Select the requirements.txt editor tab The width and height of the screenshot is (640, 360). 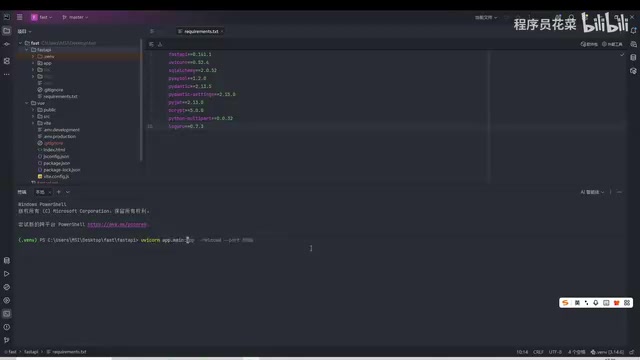199,31
